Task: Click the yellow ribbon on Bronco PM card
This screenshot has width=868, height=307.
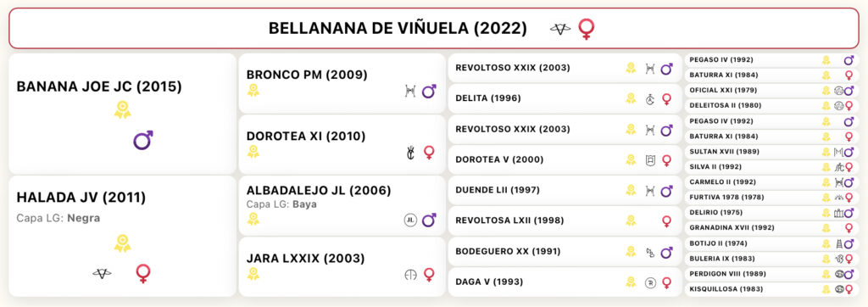Action: (x=253, y=91)
